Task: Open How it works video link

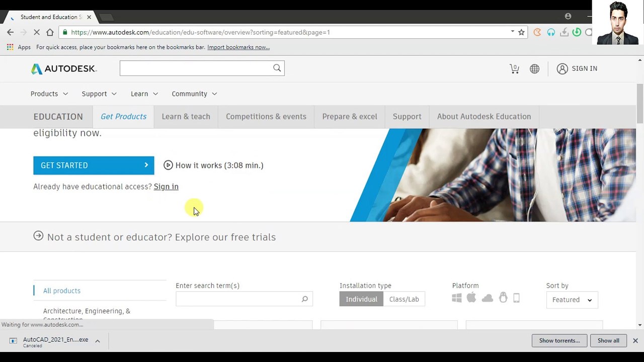Action: pyautogui.click(x=219, y=165)
